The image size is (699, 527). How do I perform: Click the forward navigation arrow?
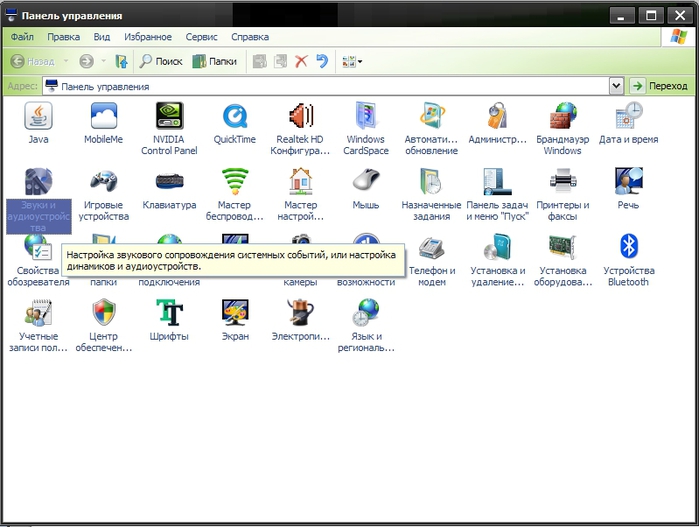[x=86, y=61]
